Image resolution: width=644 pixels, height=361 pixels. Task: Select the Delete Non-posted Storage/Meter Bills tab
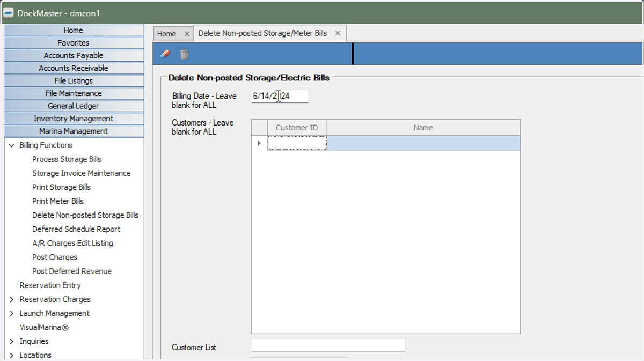[x=262, y=33]
